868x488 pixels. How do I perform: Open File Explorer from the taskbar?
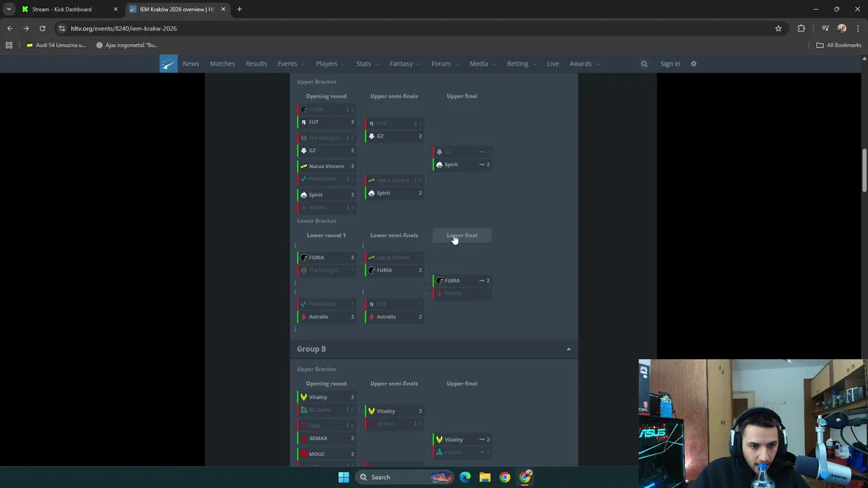(x=485, y=477)
